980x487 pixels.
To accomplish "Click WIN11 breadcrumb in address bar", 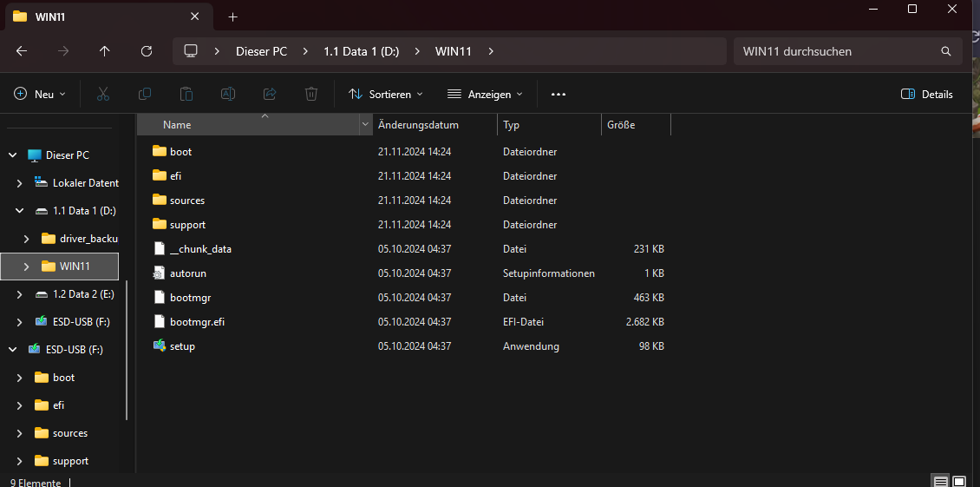I will click(453, 51).
